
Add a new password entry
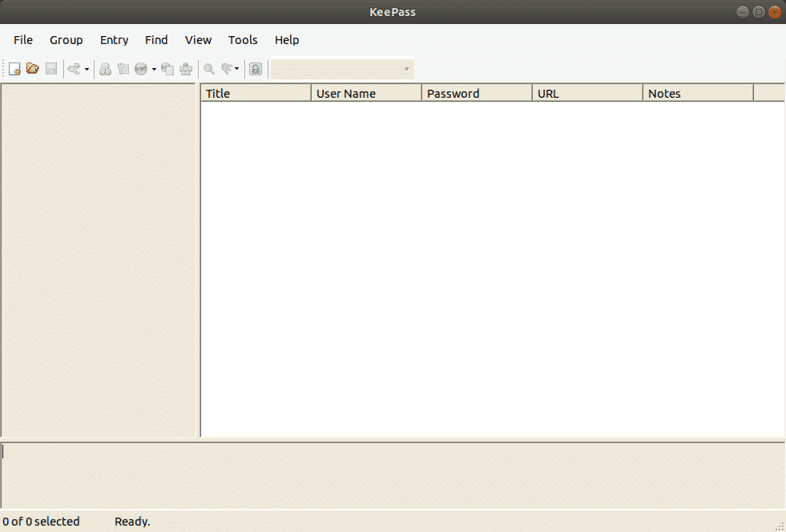tap(74, 69)
